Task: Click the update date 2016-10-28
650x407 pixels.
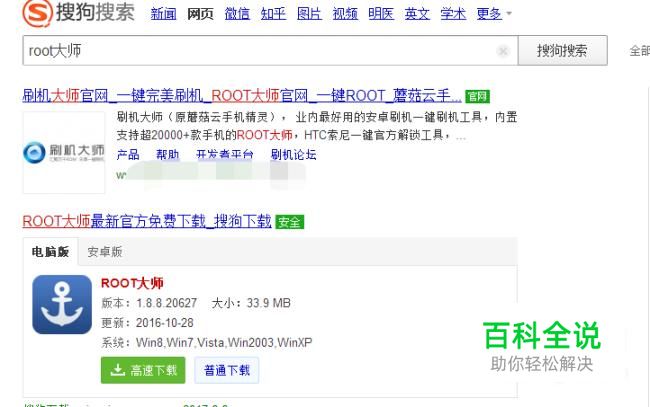Action: coord(165,322)
